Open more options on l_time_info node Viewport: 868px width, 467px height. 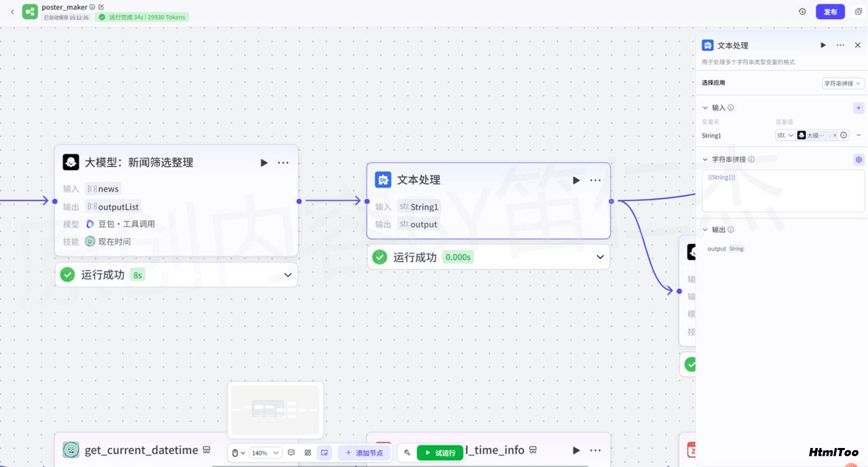click(x=595, y=451)
